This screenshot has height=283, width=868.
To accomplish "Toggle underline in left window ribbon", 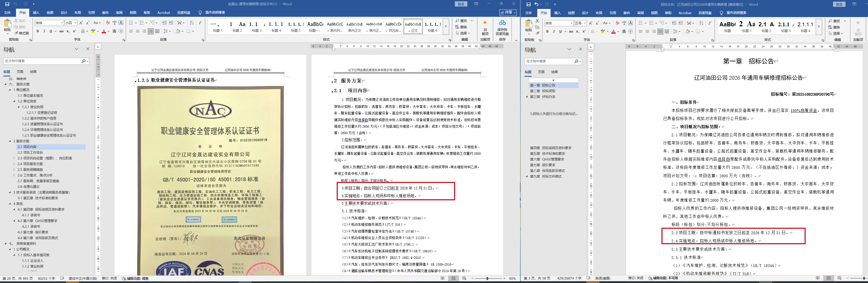I will tap(50, 31).
